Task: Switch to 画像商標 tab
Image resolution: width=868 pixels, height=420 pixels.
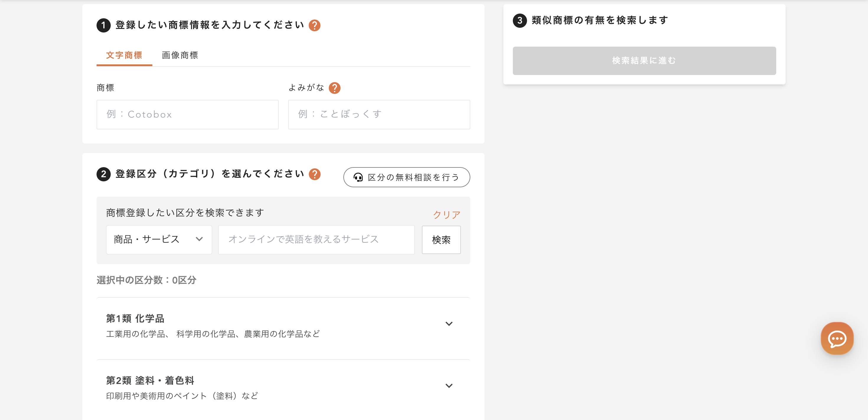Action: [x=180, y=55]
